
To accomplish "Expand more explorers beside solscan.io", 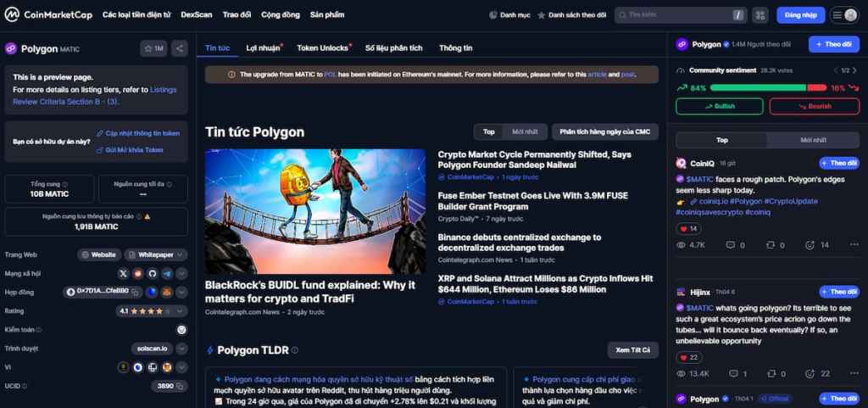I will 181,349.
